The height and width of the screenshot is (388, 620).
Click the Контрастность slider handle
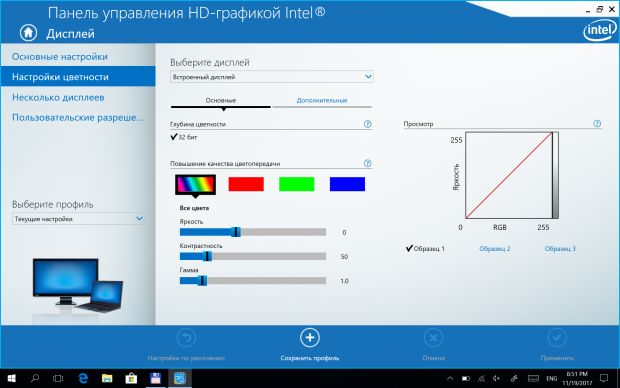click(208, 256)
